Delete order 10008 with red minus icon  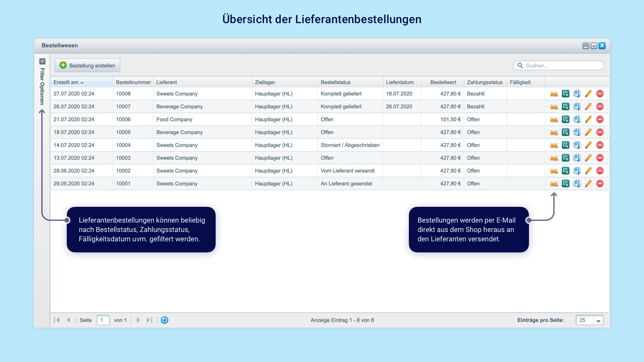(600, 94)
